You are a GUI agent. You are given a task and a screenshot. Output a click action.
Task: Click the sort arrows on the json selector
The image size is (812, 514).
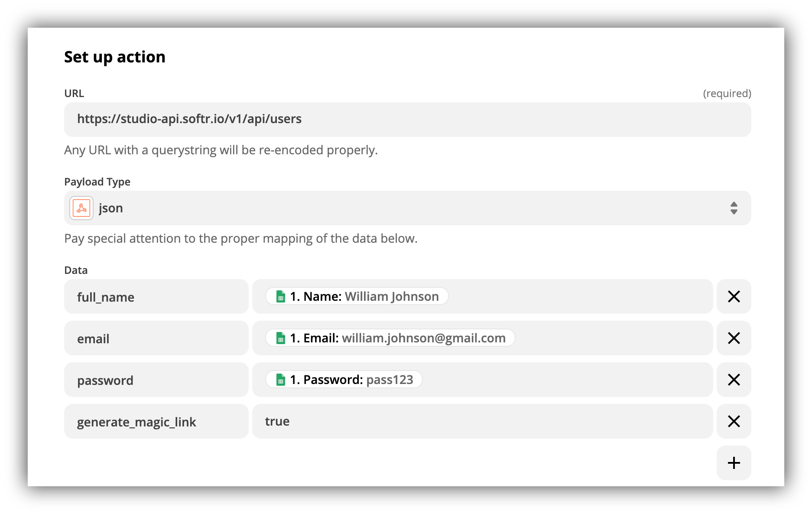pyautogui.click(x=733, y=208)
